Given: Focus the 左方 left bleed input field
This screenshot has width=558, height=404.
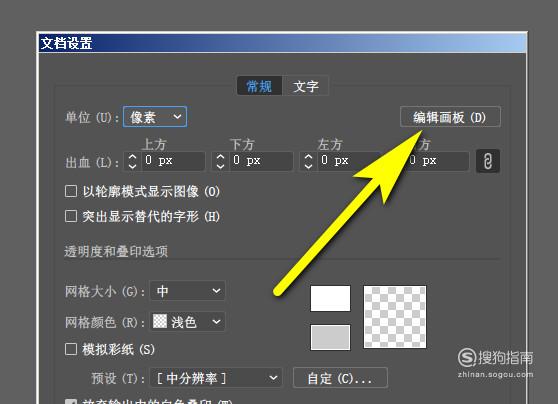Looking at the screenshot, I should click(349, 161).
